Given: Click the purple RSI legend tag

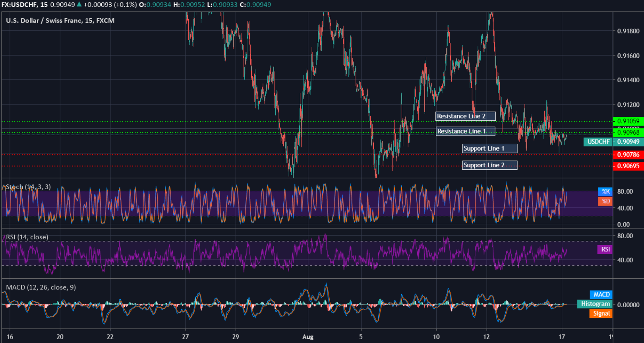Looking at the screenshot, I should (605, 249).
